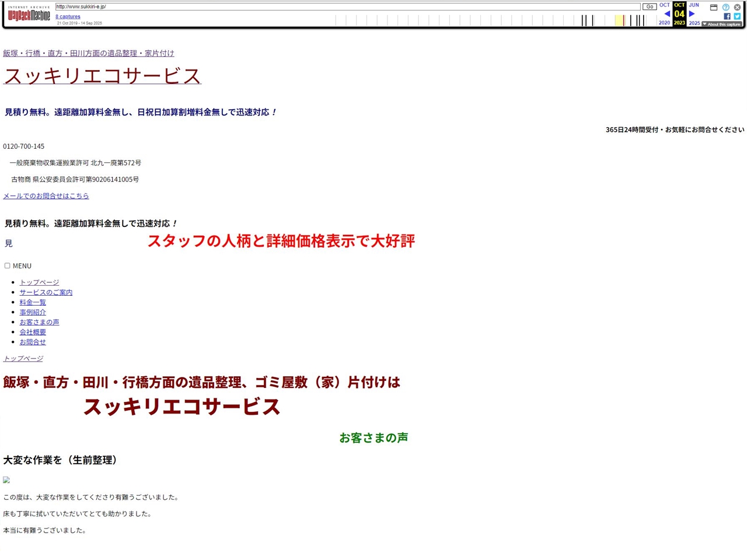Share capture on Facebook
Image resolution: width=747 pixels, height=560 pixels.
tap(727, 16)
